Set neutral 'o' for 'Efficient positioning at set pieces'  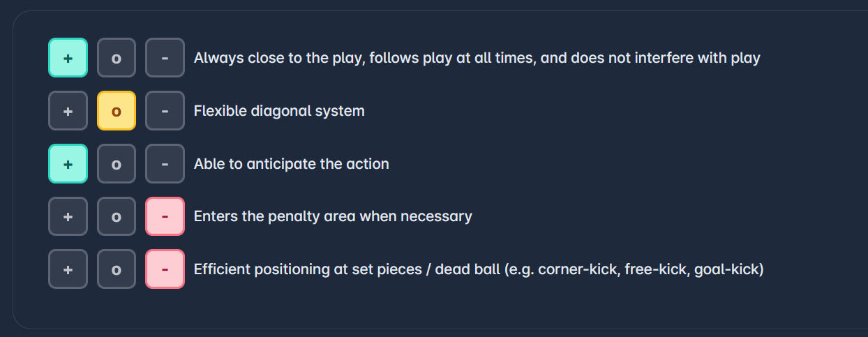(x=117, y=269)
